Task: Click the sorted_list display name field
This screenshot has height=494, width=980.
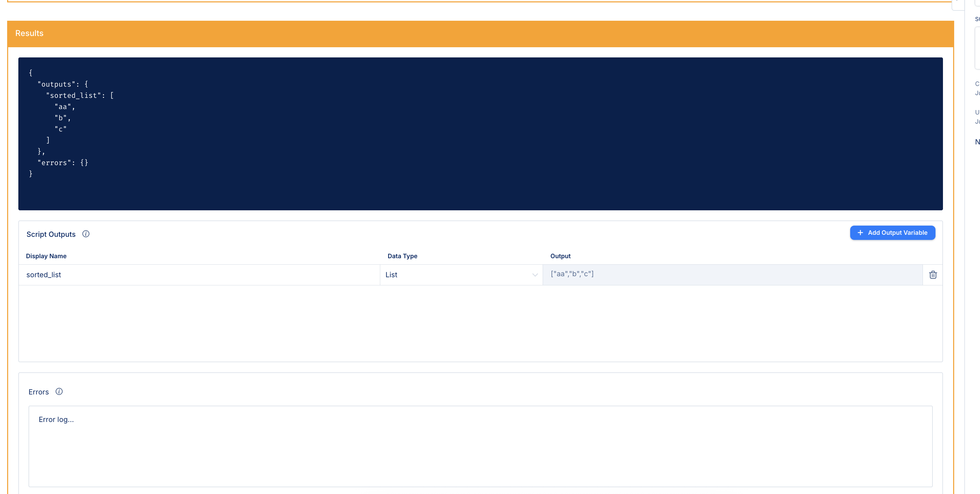Action: tap(199, 275)
